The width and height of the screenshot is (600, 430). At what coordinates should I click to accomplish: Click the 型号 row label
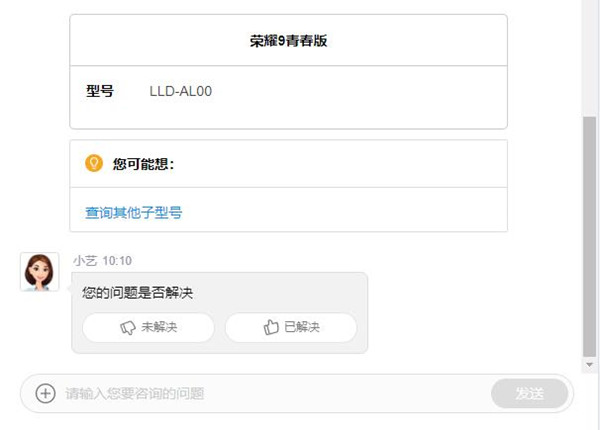click(x=100, y=91)
